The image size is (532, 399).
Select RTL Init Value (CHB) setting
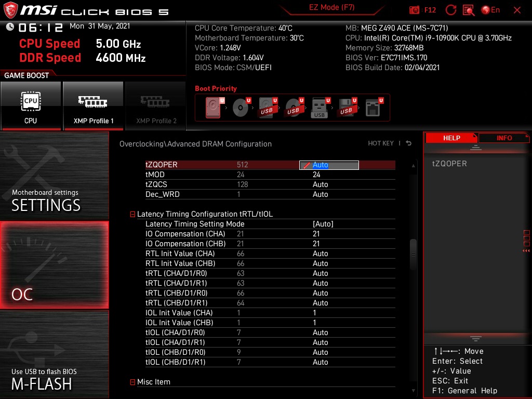click(320, 263)
